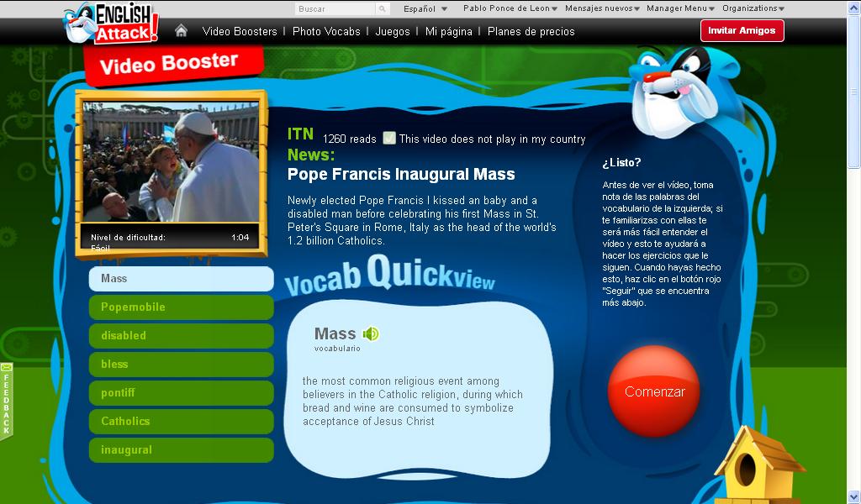The height and width of the screenshot is (504, 861).
Task: Open the Organizations dropdown
Action: tap(753, 8)
